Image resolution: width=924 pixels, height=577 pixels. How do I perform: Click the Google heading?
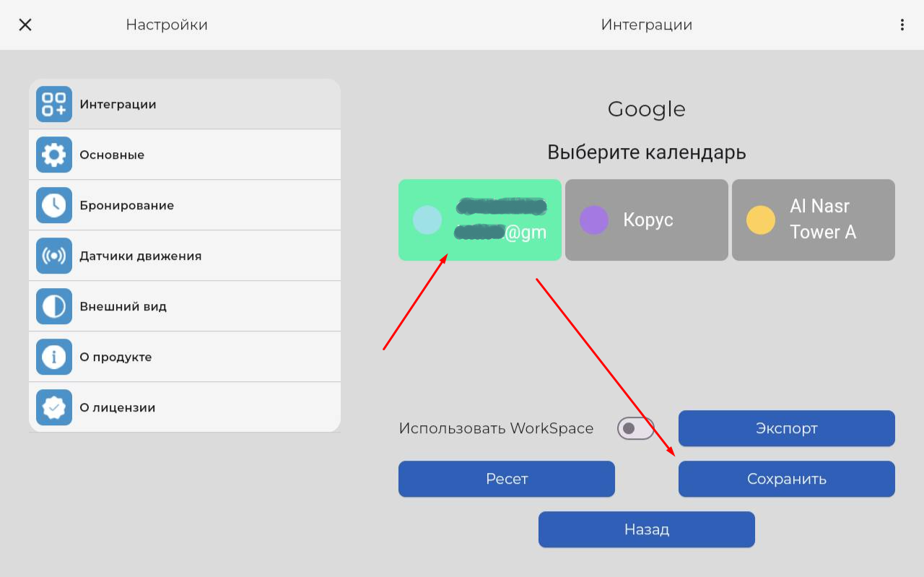[647, 109]
